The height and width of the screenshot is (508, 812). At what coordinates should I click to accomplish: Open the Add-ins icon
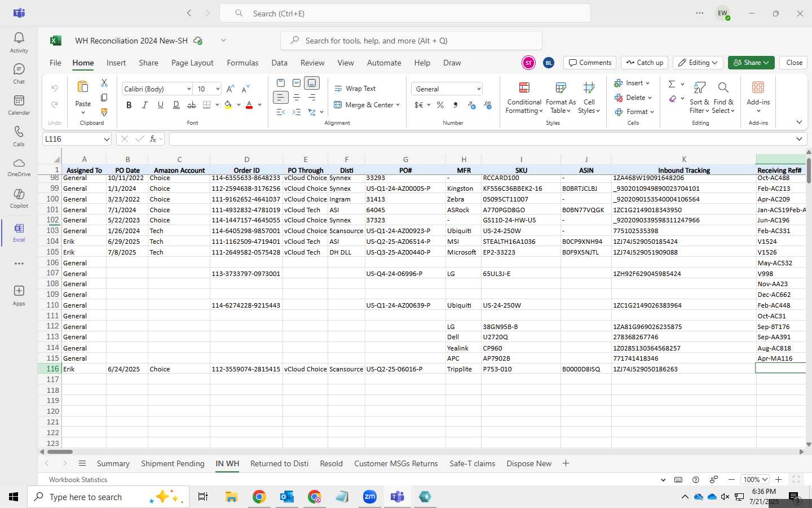(758, 87)
